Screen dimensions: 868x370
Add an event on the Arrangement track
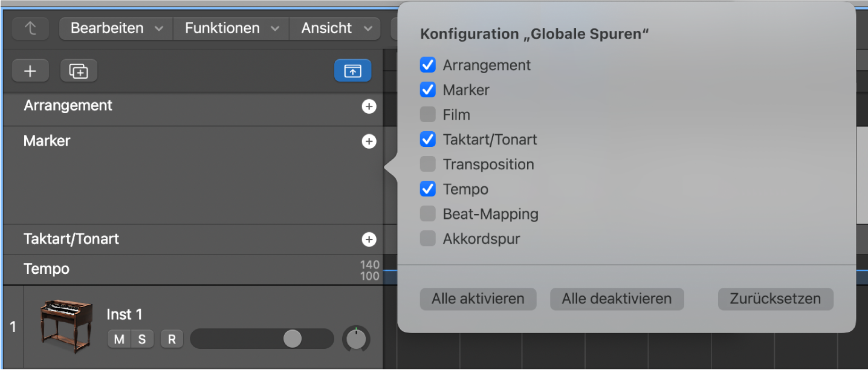point(369,106)
